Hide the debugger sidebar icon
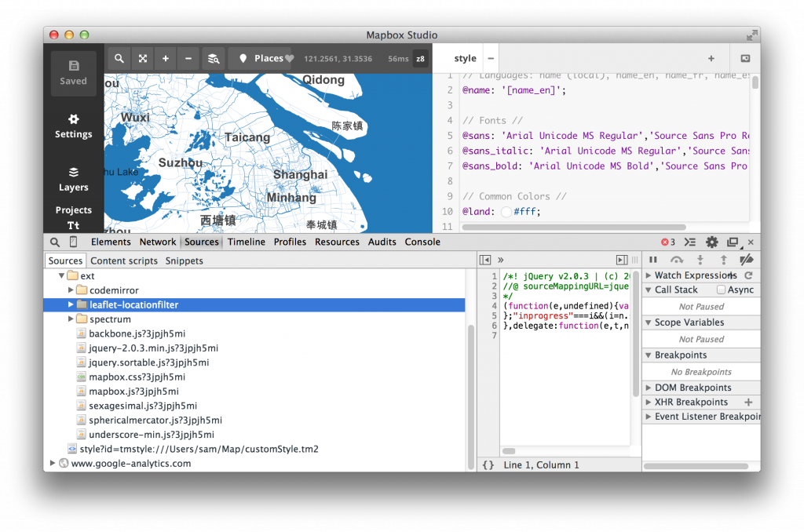The height and width of the screenshot is (532, 804). point(622,260)
